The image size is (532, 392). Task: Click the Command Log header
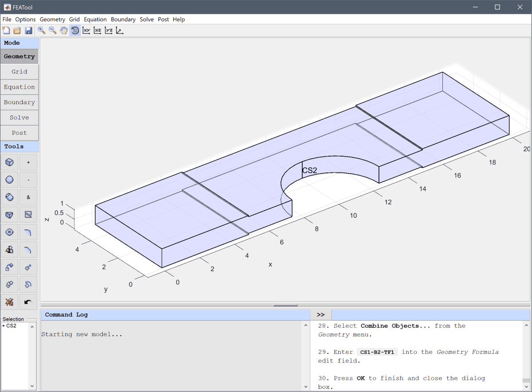pos(176,315)
